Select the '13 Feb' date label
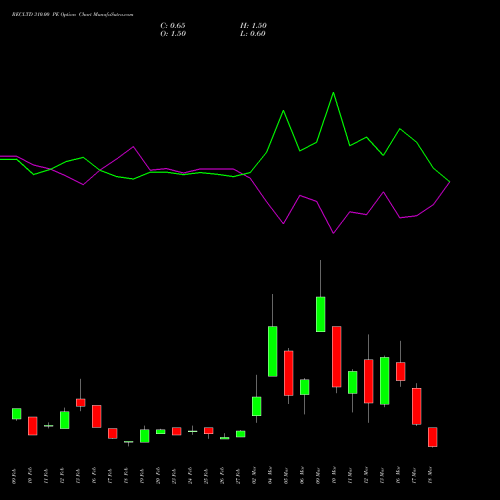The image size is (500, 500). 78,476
